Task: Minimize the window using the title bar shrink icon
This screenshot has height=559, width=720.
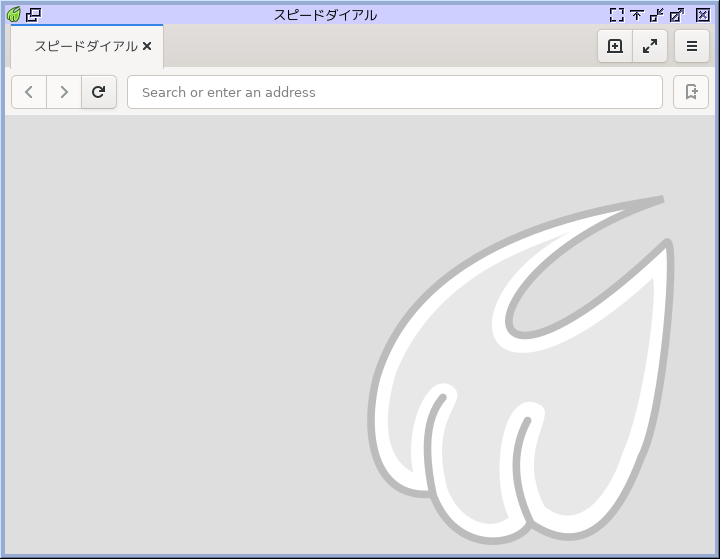Action: pyautogui.click(x=657, y=15)
